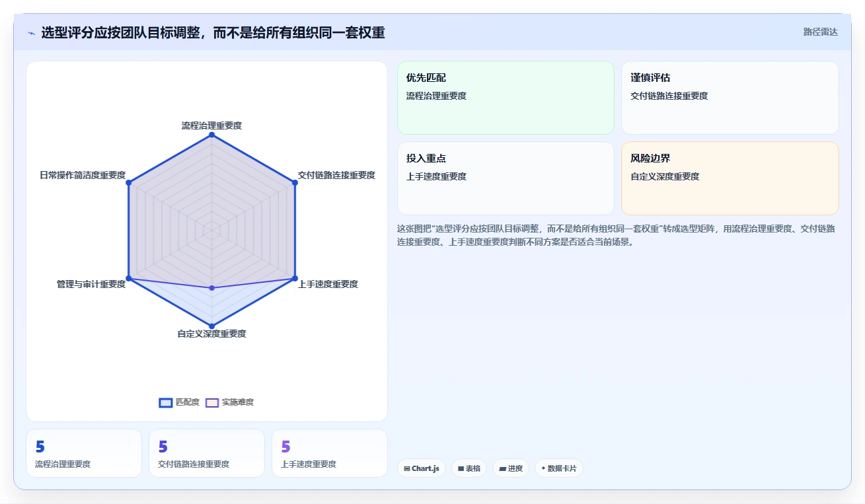The width and height of the screenshot is (865, 504).
Task: Open the 投入重点 card
Action: 506,178
